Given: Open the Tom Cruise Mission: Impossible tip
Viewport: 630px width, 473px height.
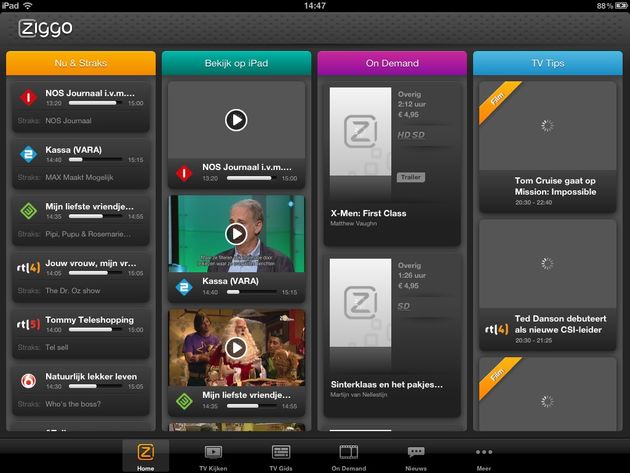Looking at the screenshot, I should [x=548, y=147].
